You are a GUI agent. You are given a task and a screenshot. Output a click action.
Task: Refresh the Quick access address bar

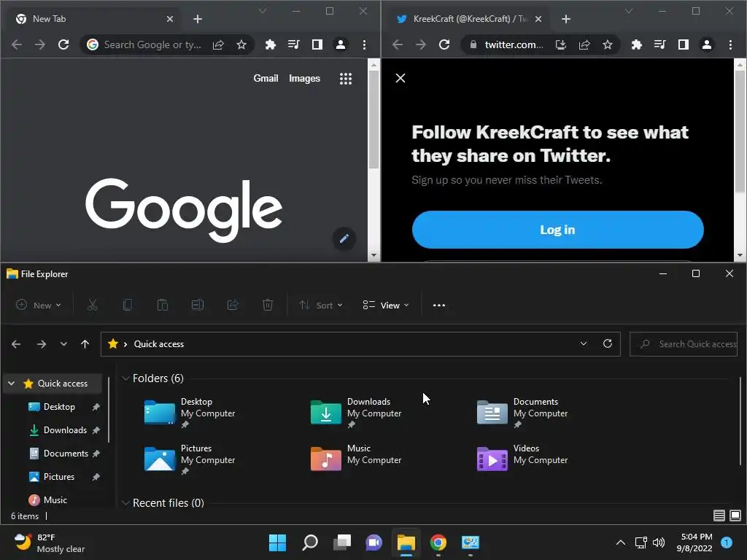[x=608, y=344]
